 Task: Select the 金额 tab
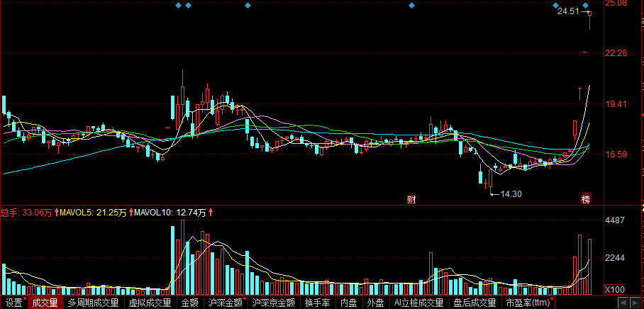[190, 303]
